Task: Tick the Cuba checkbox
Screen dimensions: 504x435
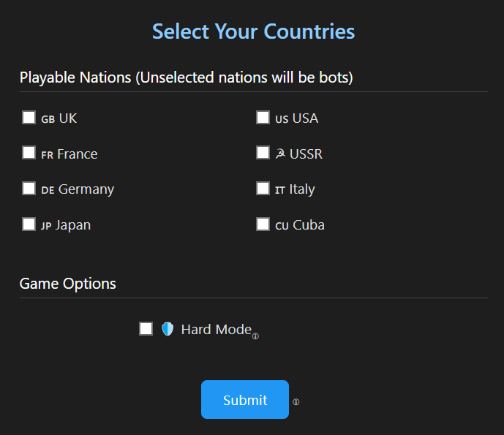Action: pos(263,224)
